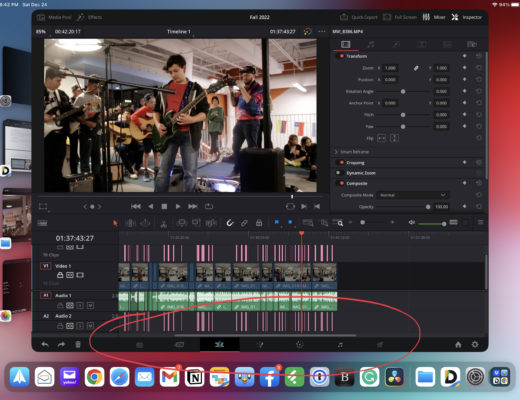The image size is (520, 400).
Task: Open the Media Pool panel
Action: (x=54, y=17)
